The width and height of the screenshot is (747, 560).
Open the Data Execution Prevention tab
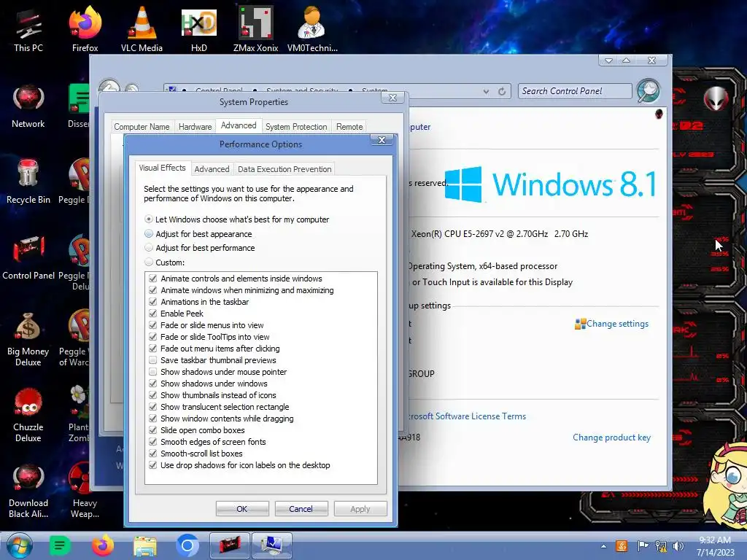285,169
